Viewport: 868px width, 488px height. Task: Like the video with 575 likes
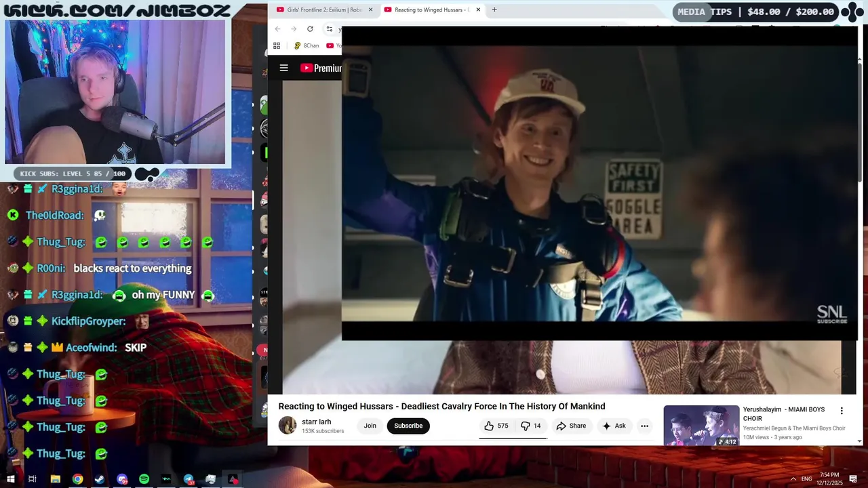tap(496, 426)
